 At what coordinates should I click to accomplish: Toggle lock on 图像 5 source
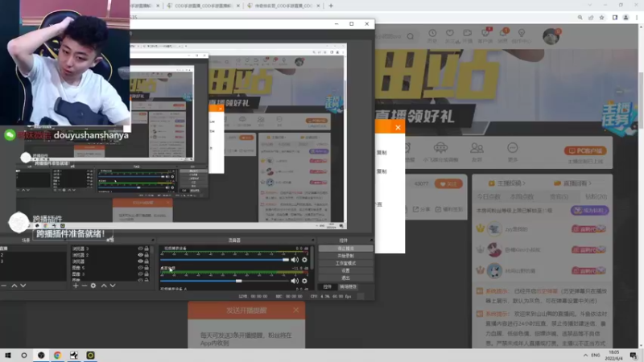point(147,268)
